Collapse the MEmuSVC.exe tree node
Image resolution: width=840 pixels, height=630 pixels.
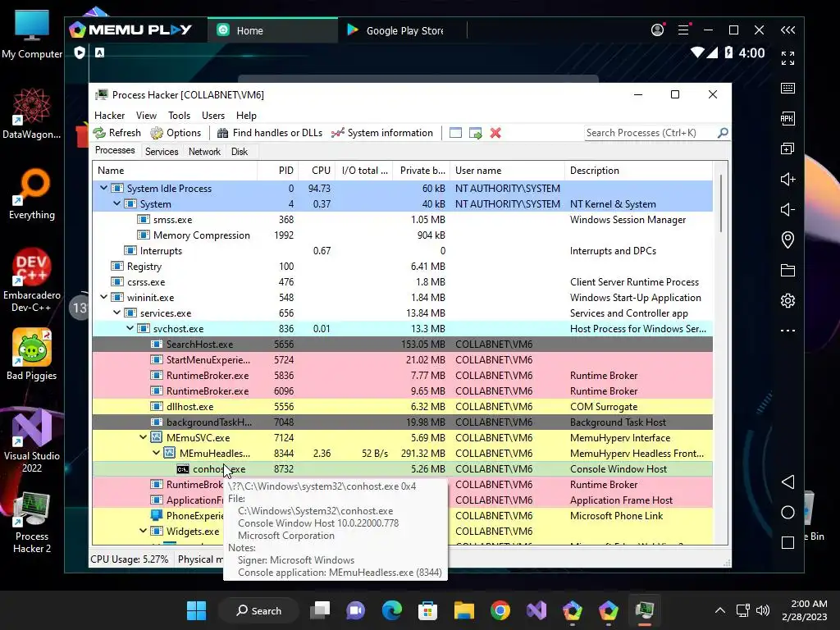tap(143, 437)
